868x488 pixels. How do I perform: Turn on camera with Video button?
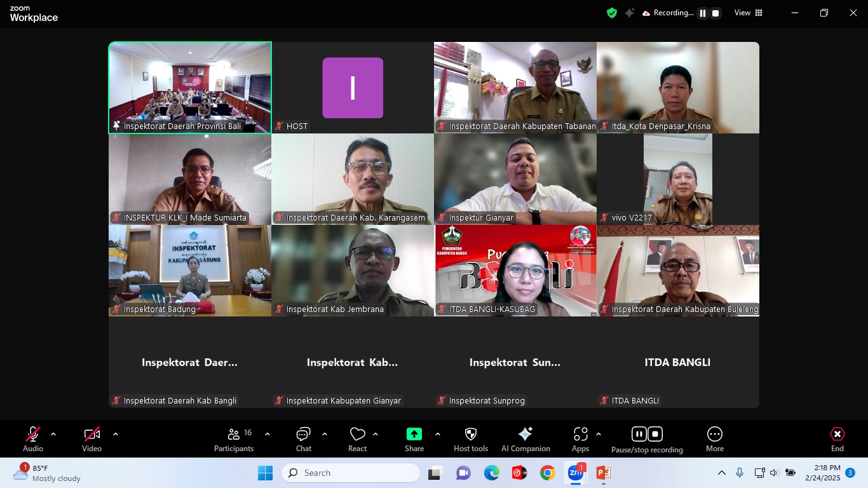pyautogui.click(x=92, y=440)
